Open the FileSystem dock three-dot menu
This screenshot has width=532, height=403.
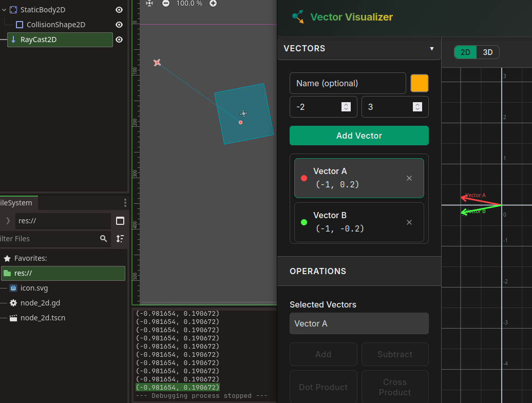pos(125,203)
